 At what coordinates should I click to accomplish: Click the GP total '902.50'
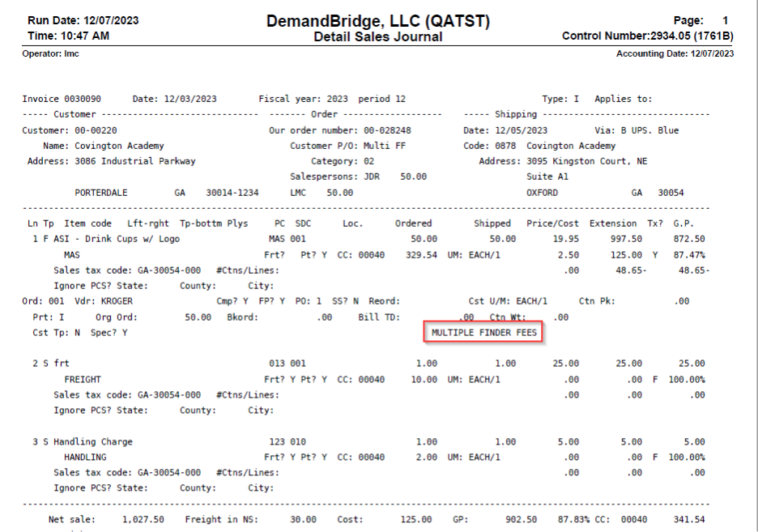coord(522,520)
